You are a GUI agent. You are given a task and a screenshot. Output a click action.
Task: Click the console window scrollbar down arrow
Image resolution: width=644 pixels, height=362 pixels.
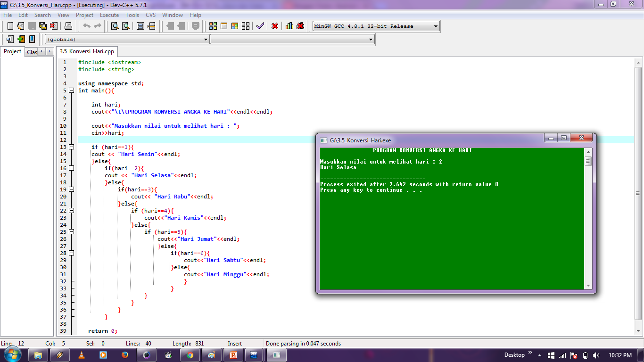point(588,286)
